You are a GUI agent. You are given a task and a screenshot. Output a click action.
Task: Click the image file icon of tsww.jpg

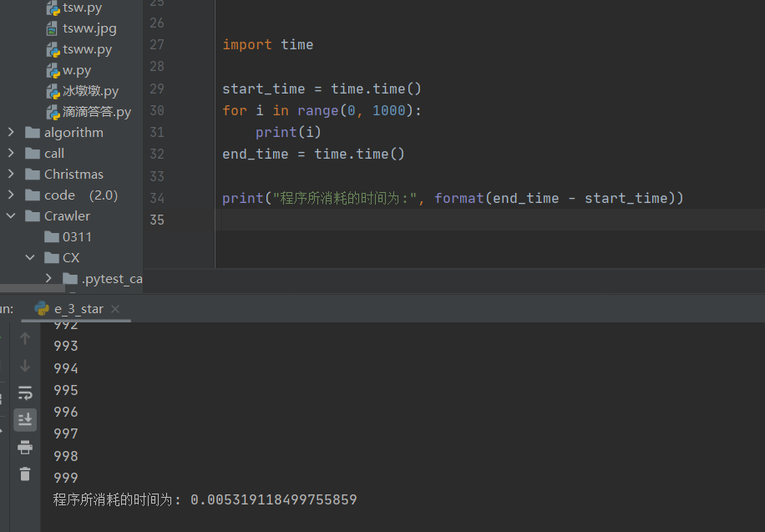click(x=52, y=28)
